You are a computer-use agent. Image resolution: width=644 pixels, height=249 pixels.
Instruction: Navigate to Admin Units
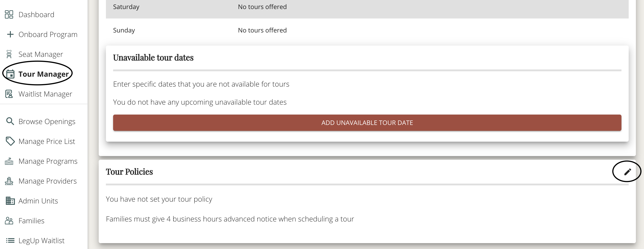tap(38, 201)
